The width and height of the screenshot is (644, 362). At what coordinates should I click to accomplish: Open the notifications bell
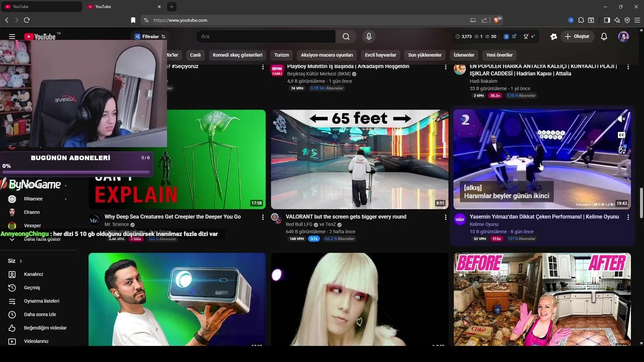tap(604, 37)
